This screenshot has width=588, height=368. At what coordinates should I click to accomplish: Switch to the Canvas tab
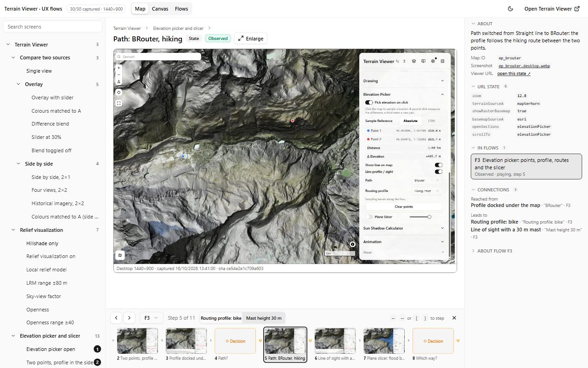tap(160, 9)
